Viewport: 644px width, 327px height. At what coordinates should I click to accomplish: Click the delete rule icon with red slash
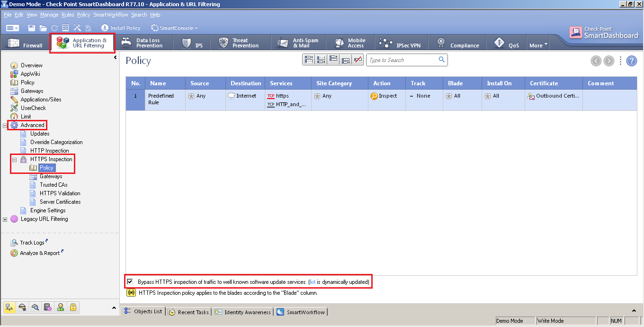click(x=358, y=60)
